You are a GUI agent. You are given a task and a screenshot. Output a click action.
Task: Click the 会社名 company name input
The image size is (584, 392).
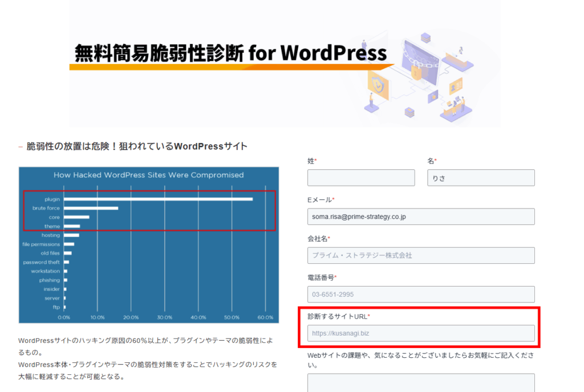421,255
